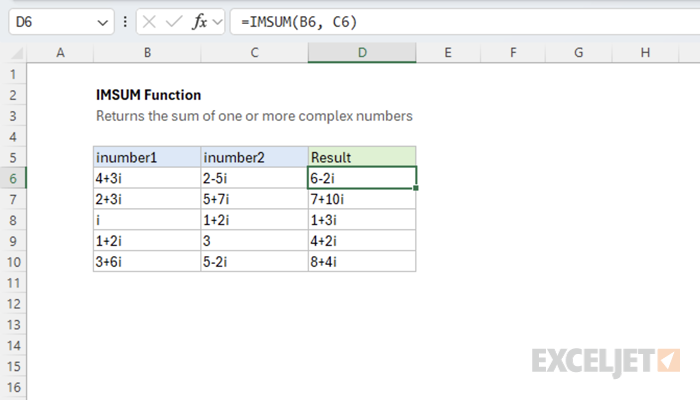700x400 pixels.
Task: Select row 6 header
Action: (x=13, y=178)
